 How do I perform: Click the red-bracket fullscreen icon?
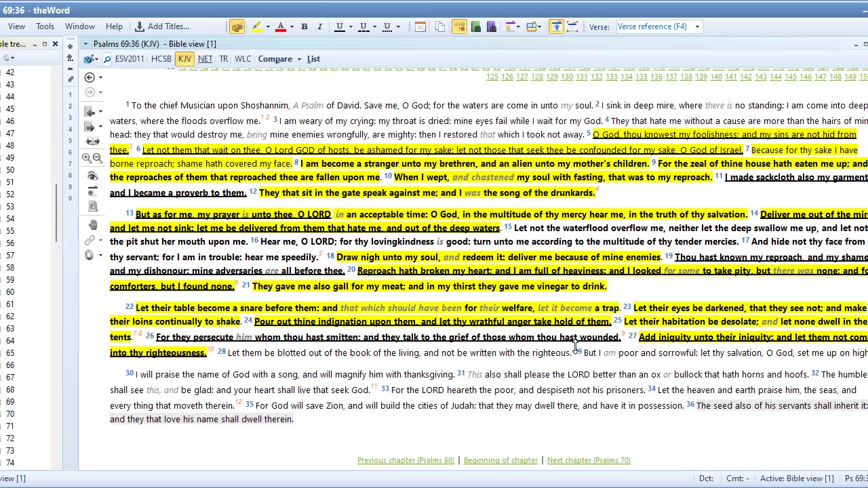[x=572, y=26]
